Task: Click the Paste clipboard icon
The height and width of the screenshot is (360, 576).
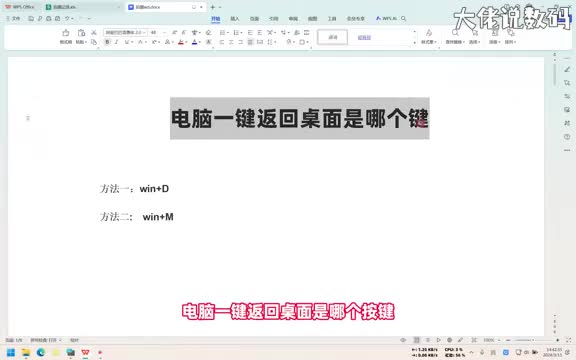Action: click(x=81, y=33)
